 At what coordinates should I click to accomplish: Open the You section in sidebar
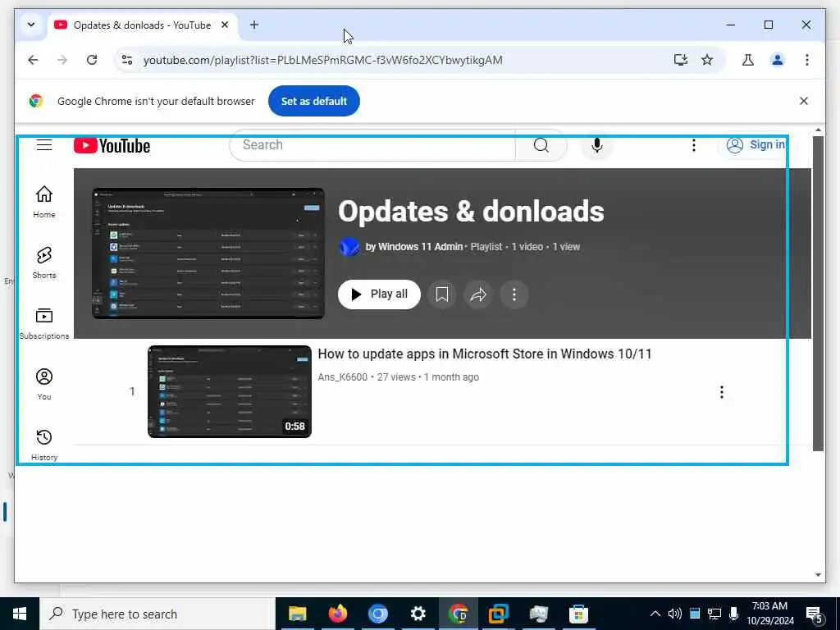44,384
